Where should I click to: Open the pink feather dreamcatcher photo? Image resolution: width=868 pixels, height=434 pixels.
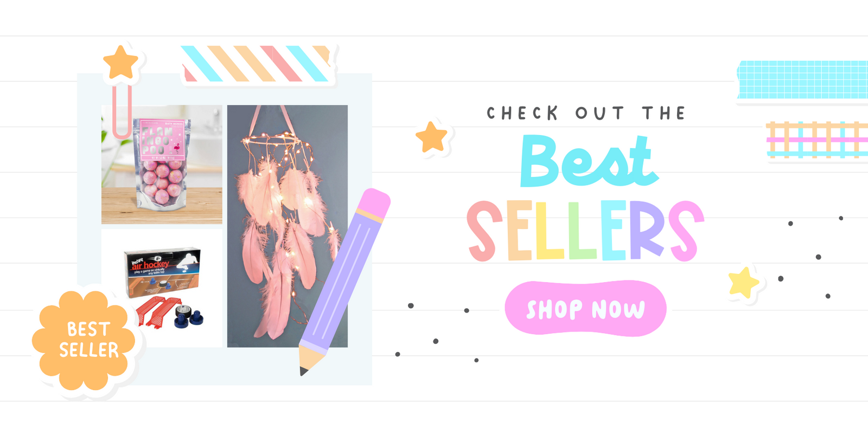[x=288, y=226]
